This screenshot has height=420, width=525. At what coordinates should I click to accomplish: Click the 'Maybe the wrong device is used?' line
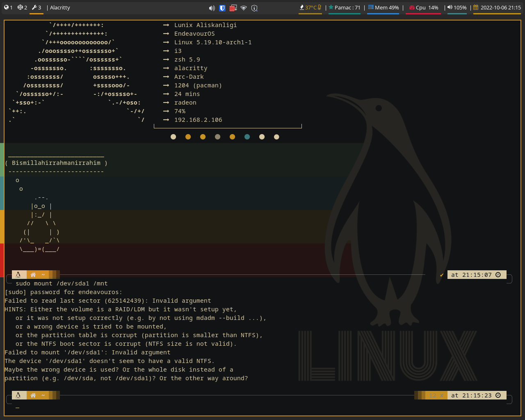[119, 370]
